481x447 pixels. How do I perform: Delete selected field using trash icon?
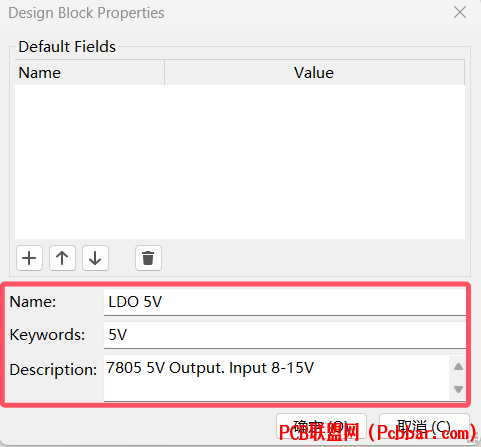pyautogui.click(x=148, y=258)
